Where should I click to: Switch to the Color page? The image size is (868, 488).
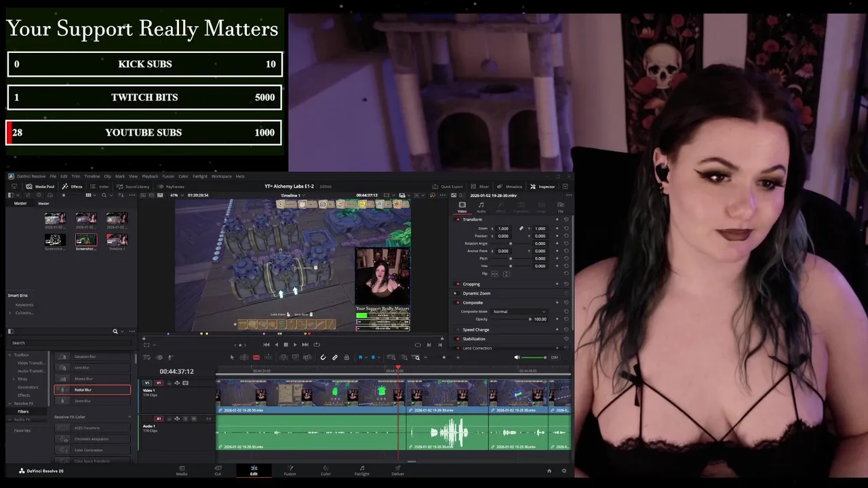(325, 470)
